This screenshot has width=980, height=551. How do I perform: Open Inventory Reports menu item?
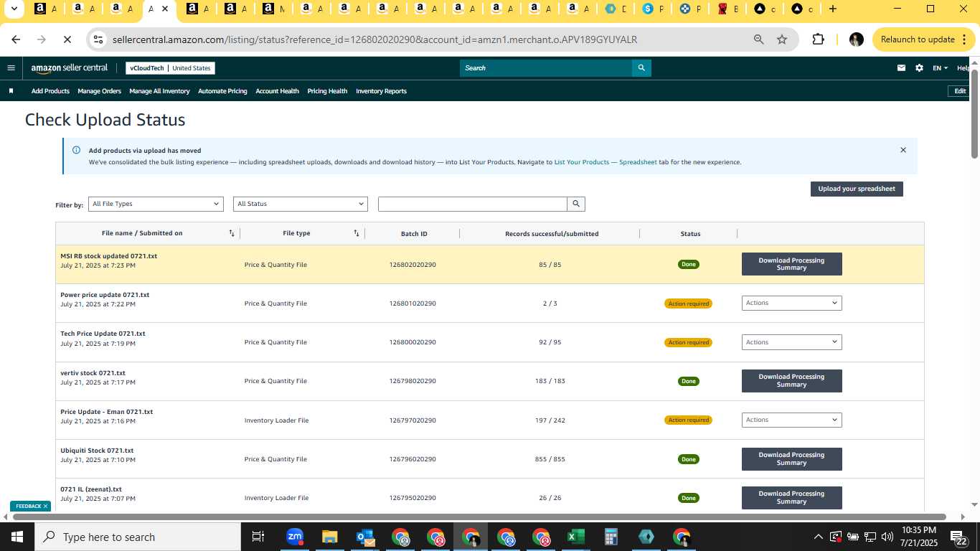tap(381, 91)
